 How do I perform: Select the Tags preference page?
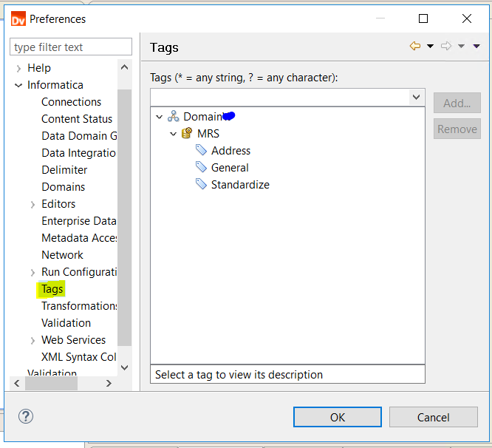point(52,289)
